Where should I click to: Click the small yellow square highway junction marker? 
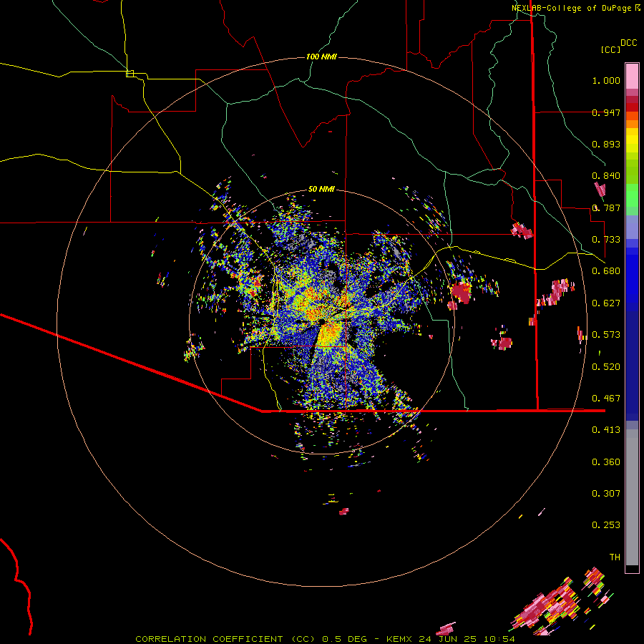pos(130,74)
